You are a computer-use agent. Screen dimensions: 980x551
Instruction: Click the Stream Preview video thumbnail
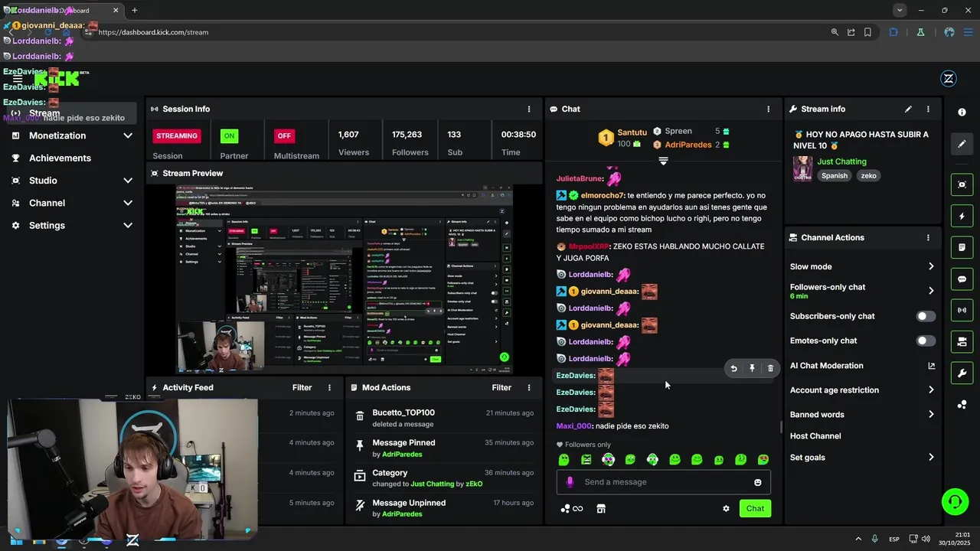344,279
